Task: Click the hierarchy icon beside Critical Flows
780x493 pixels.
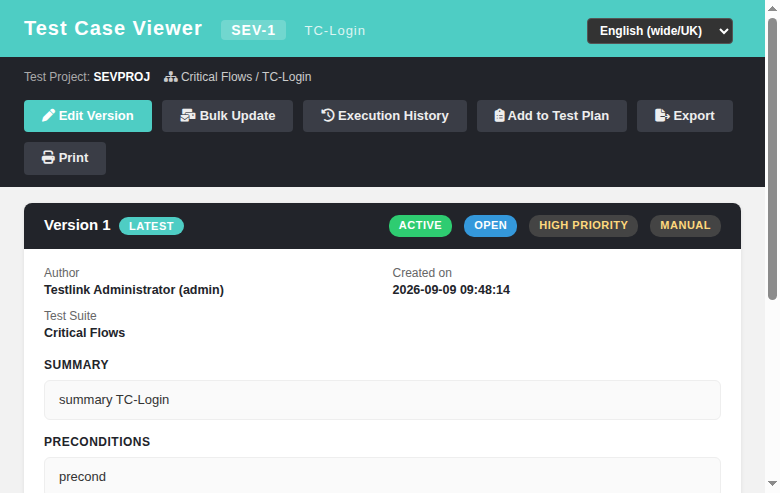Action: coord(171,77)
